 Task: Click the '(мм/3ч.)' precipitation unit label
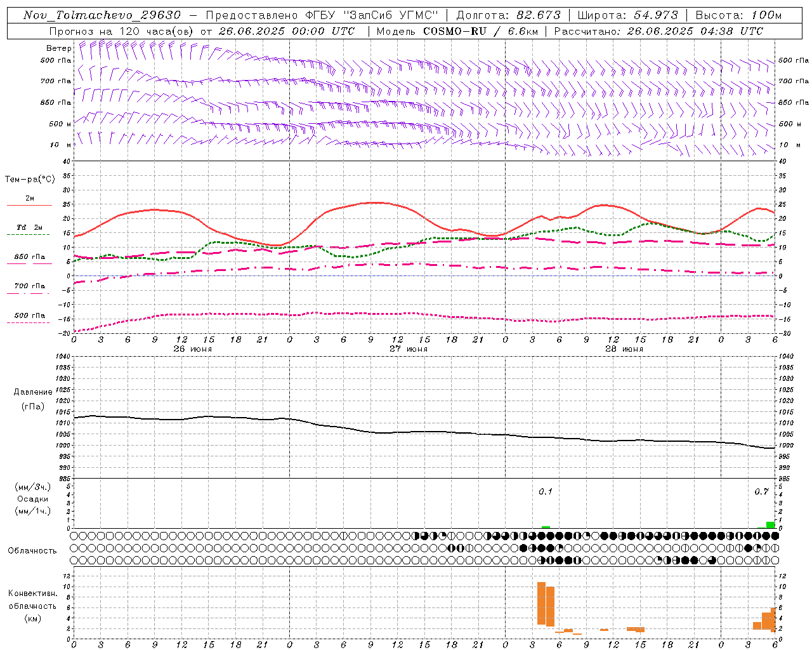[x=32, y=487]
